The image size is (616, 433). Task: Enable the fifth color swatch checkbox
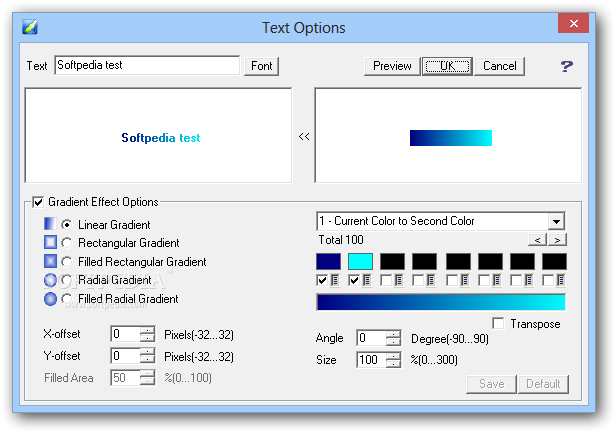pyautogui.click(x=452, y=280)
